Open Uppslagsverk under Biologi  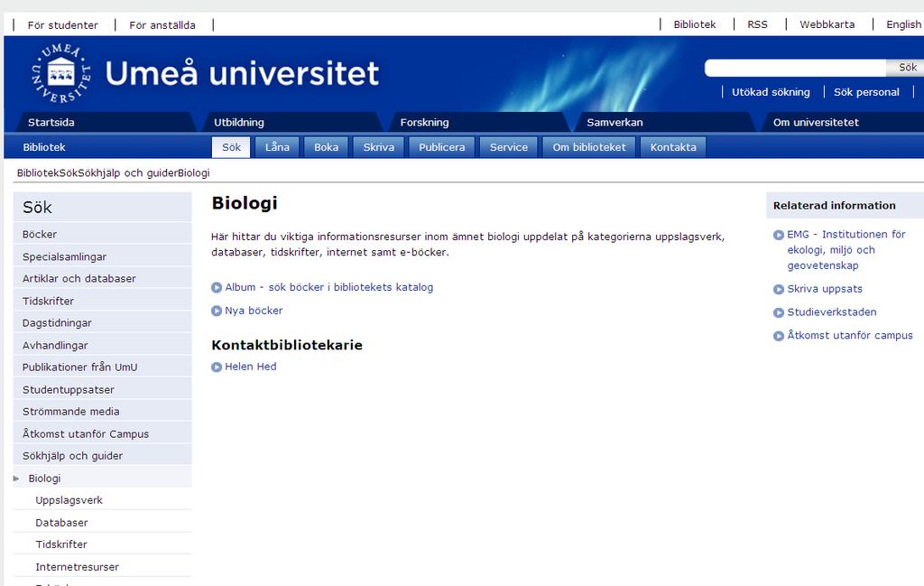pos(103,500)
